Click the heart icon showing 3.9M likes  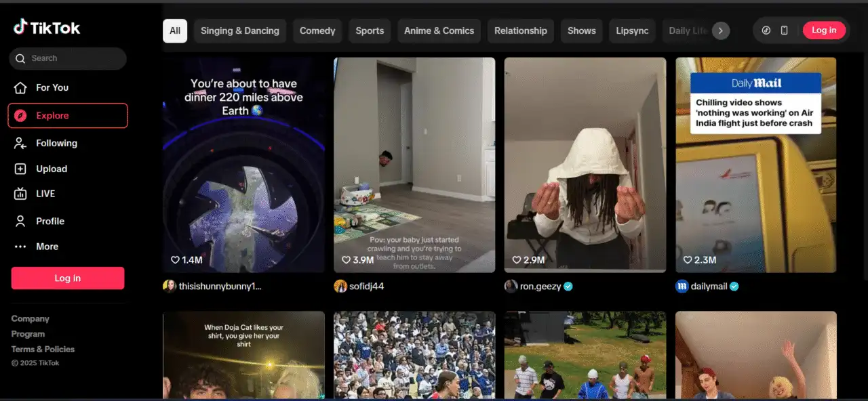coord(346,260)
